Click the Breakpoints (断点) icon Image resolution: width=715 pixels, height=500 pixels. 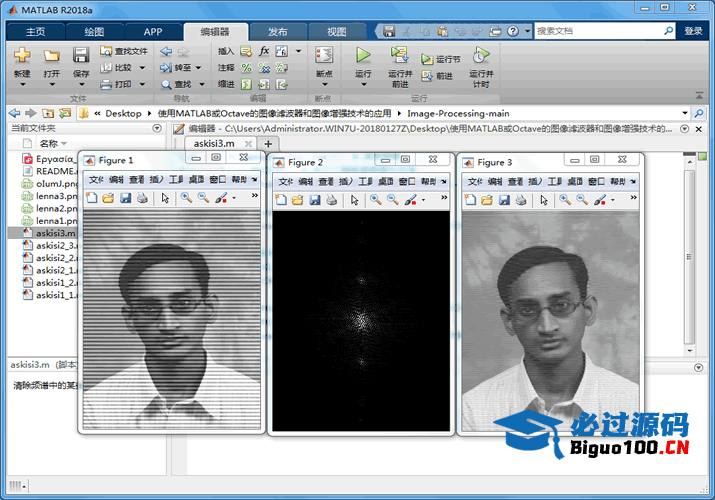pyautogui.click(x=324, y=55)
